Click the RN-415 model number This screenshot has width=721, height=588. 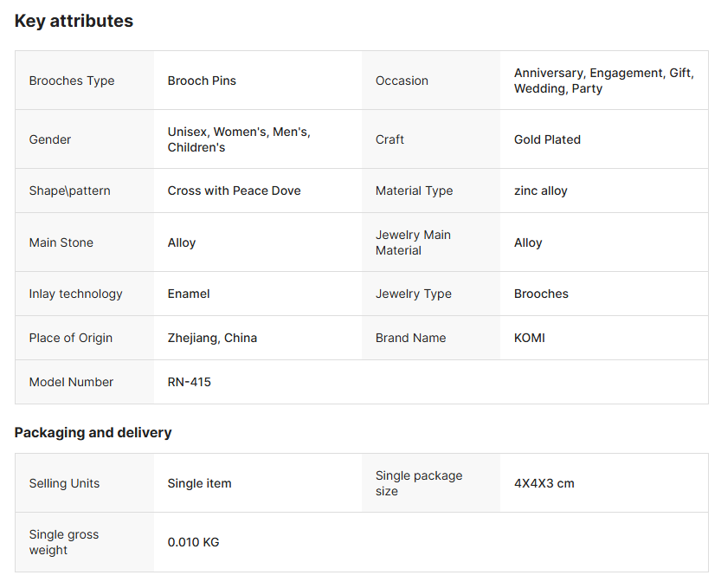click(x=189, y=382)
